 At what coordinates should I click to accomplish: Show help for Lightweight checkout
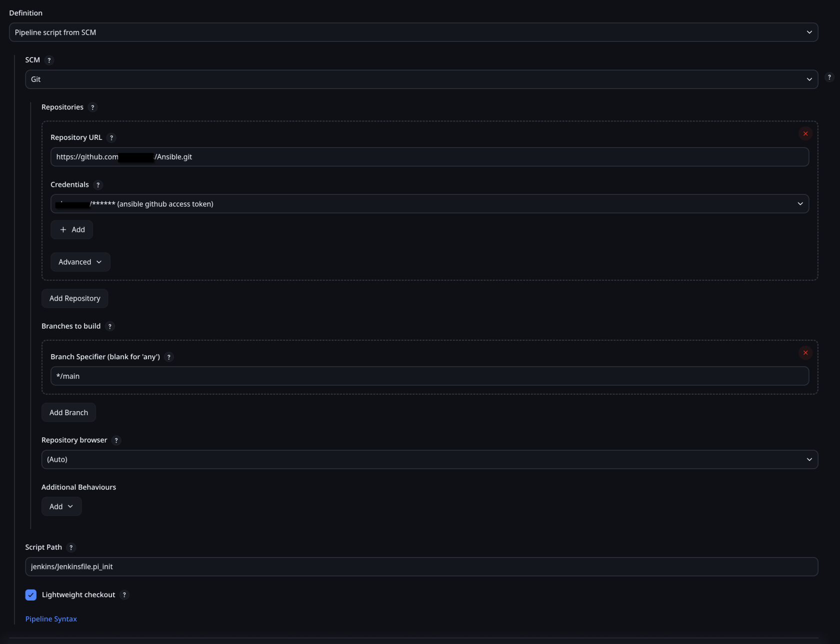124,595
